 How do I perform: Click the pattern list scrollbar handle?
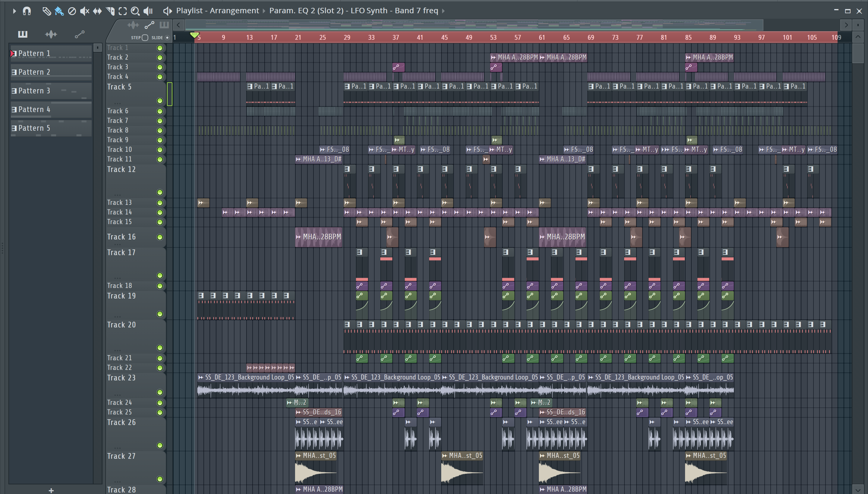click(97, 48)
